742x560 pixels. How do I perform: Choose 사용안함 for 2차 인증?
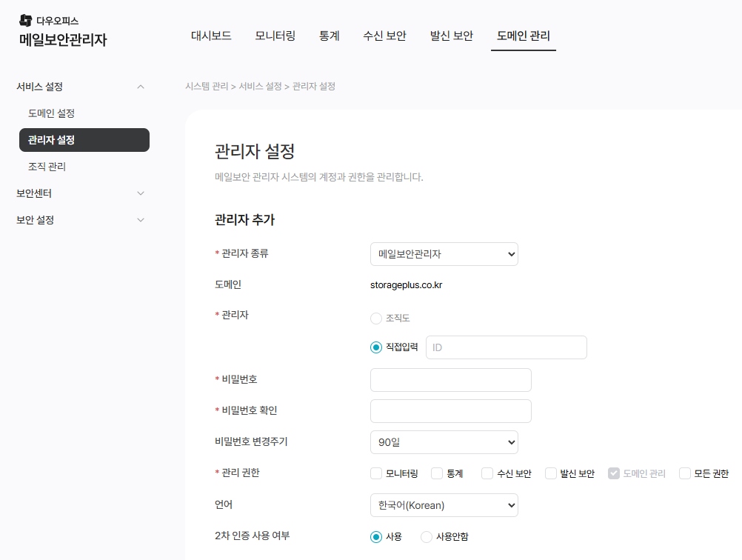tap(427, 537)
